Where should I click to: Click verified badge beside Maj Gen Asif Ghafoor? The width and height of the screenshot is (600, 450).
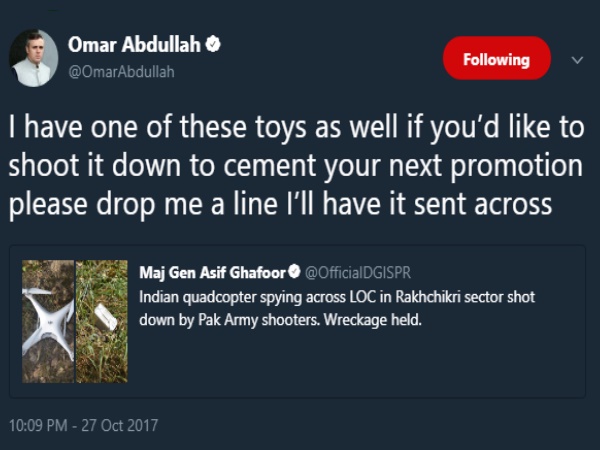pos(295,271)
